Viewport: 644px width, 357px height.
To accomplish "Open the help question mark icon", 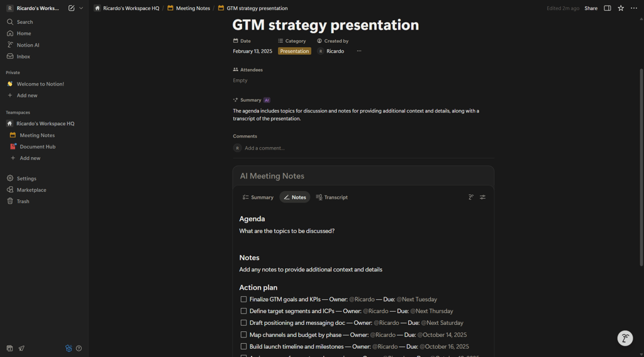I will click(79, 348).
